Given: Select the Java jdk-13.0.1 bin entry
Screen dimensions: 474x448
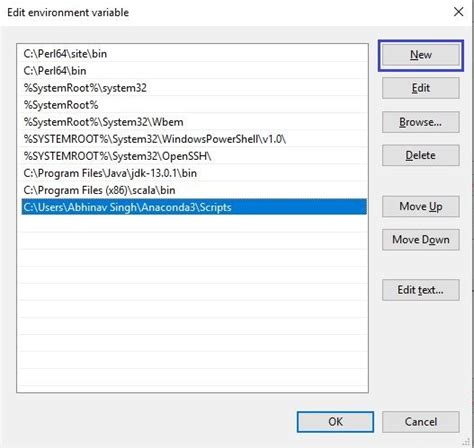Looking at the screenshot, I should pos(194,173).
